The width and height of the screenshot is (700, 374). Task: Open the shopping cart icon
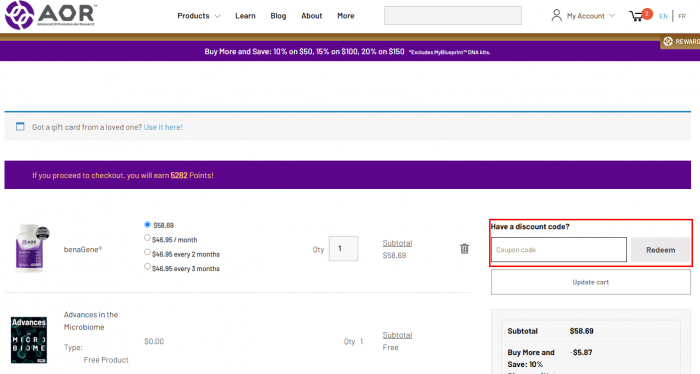click(636, 16)
